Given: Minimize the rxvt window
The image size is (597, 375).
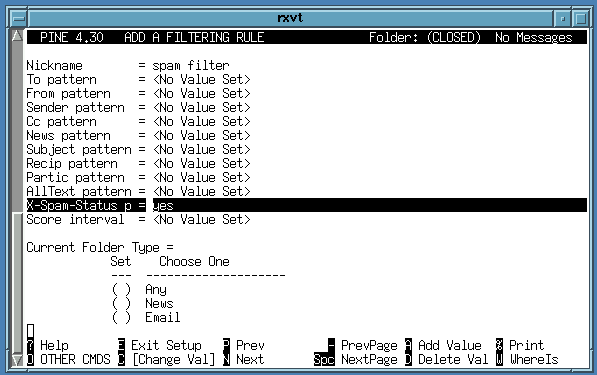Looking at the screenshot, I should tap(562, 18).
